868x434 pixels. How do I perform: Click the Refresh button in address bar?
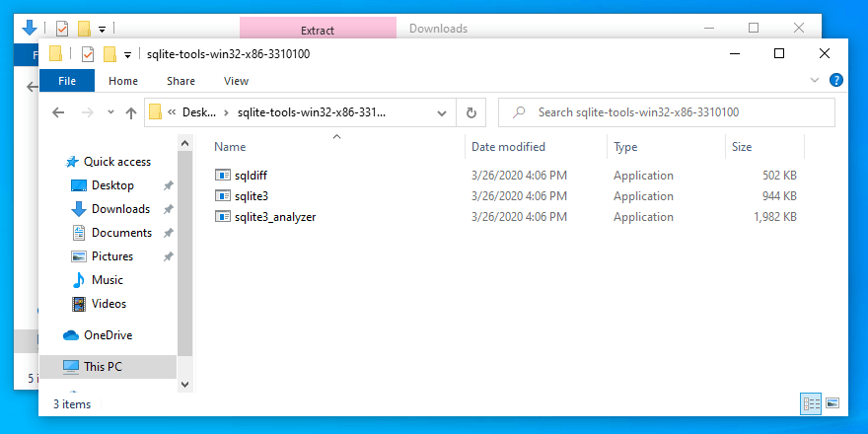pyautogui.click(x=471, y=112)
